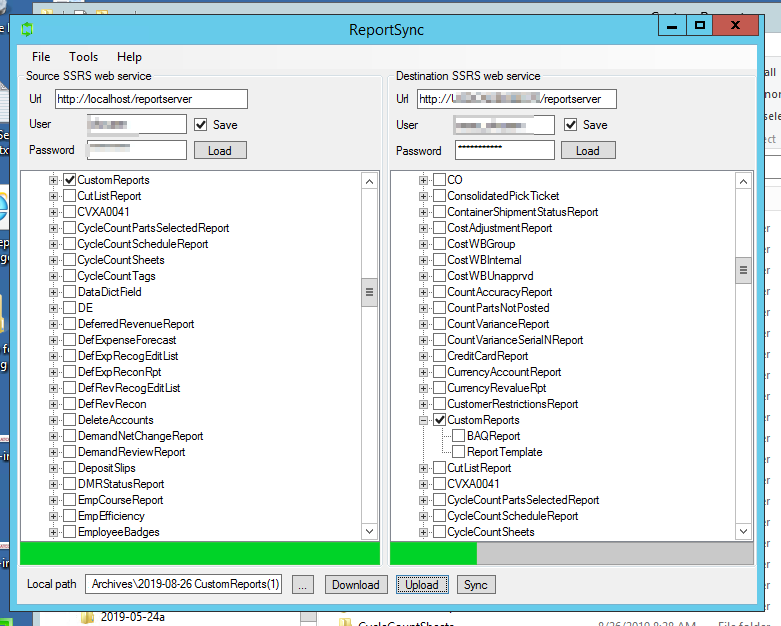Check source DataDictField checkbox
Screen dimensions: 781x626
pyautogui.click(x=70, y=292)
